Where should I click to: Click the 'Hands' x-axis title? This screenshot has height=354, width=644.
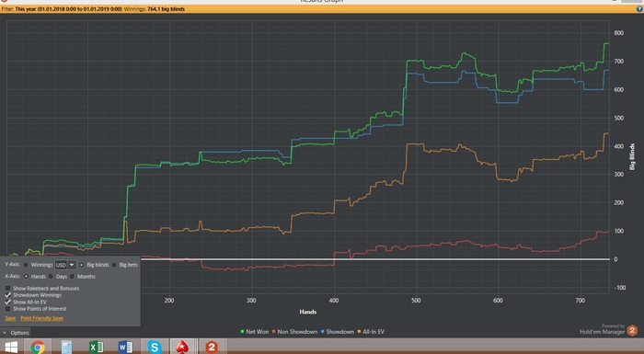tap(308, 312)
